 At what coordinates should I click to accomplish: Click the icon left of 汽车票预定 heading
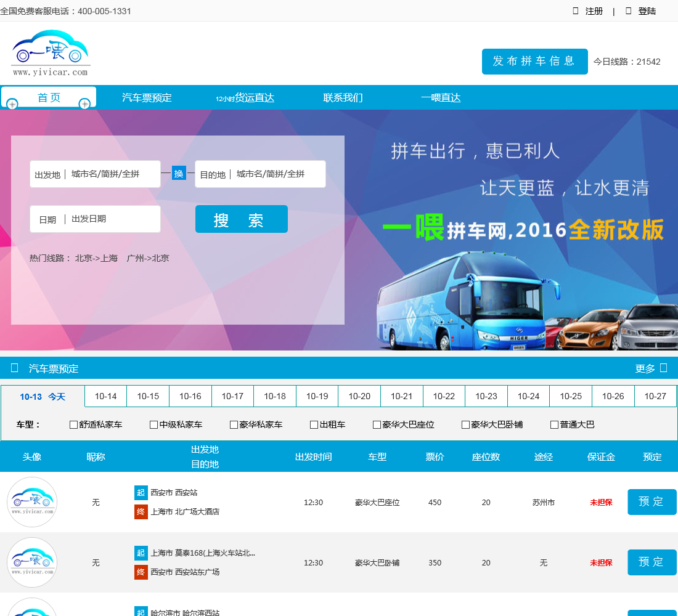pyautogui.click(x=14, y=368)
